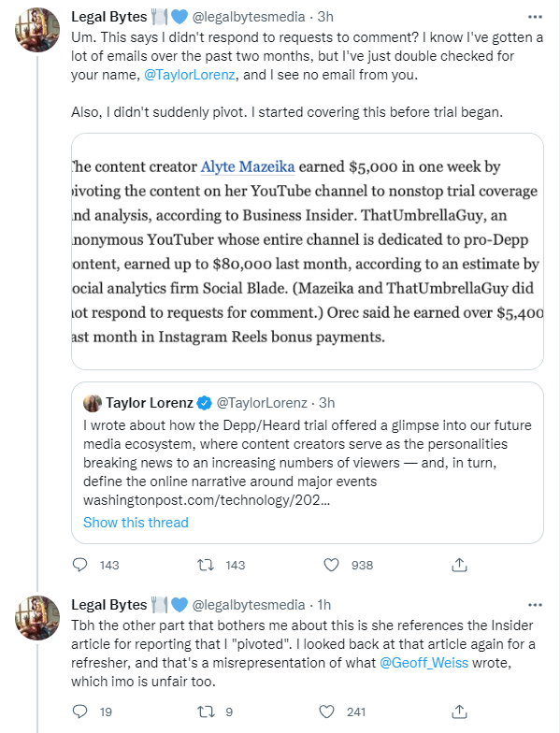The image size is (560, 733).
Task: Open Legal Bytes avatar on the second tweet
Action: click(x=37, y=617)
